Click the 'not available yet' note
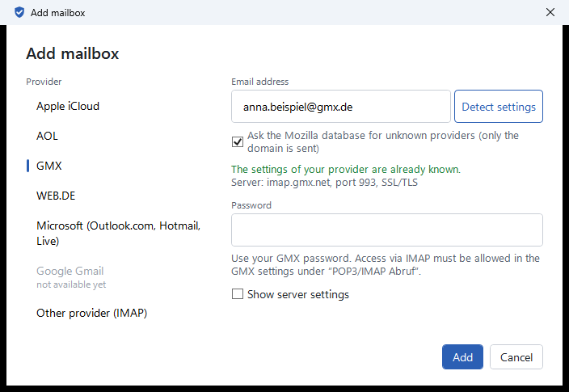This screenshot has width=569, height=392. point(71,285)
